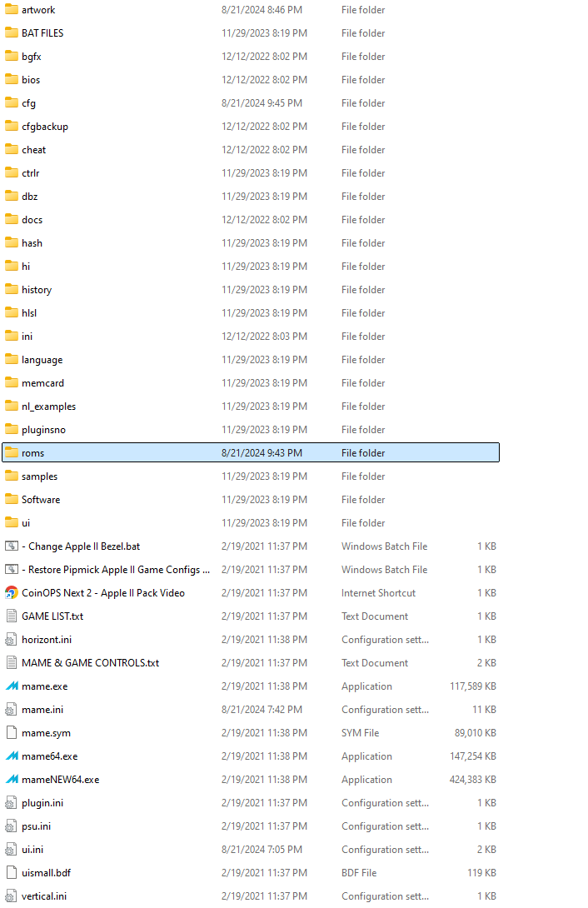Click the Change Apple II Bezel.bat icon
This screenshot has width=588, height=908.
pos(12,546)
